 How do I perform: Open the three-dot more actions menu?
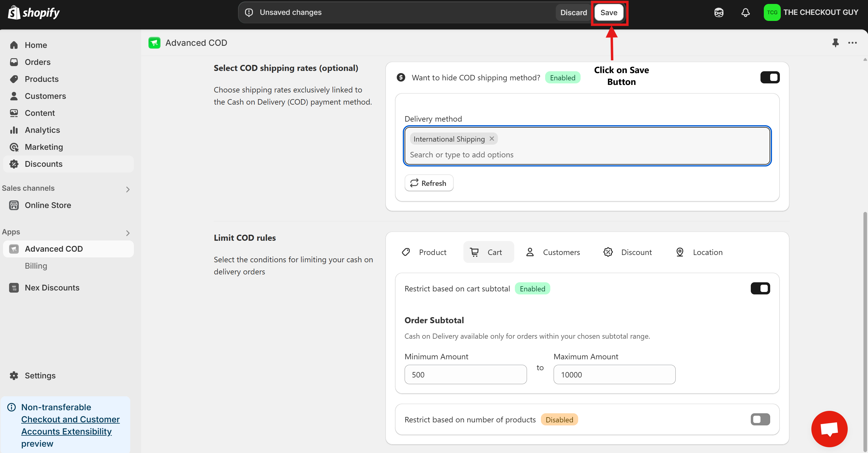tap(852, 43)
